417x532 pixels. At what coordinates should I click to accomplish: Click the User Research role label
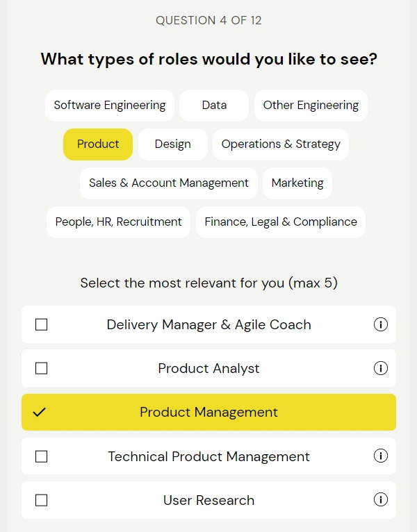208,500
